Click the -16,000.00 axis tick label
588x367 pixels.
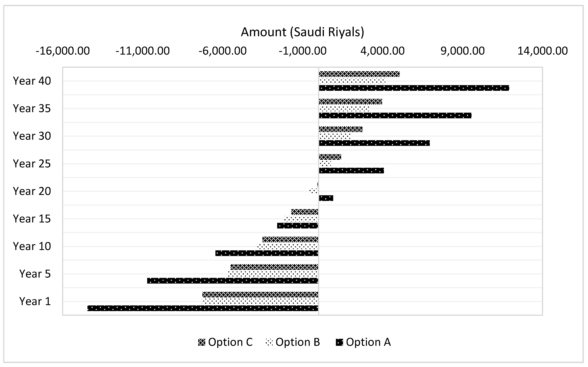[63, 51]
